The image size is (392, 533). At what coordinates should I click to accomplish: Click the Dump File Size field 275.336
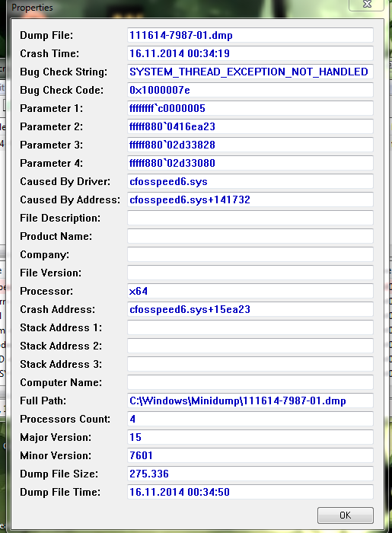(250, 474)
